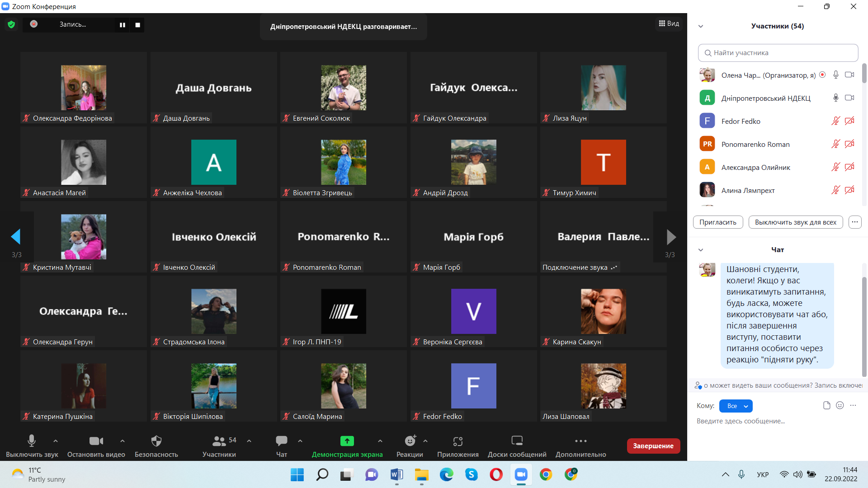The height and width of the screenshot is (488, 868).
Task: Expand video options arrow next to camera
Action: pos(123,441)
